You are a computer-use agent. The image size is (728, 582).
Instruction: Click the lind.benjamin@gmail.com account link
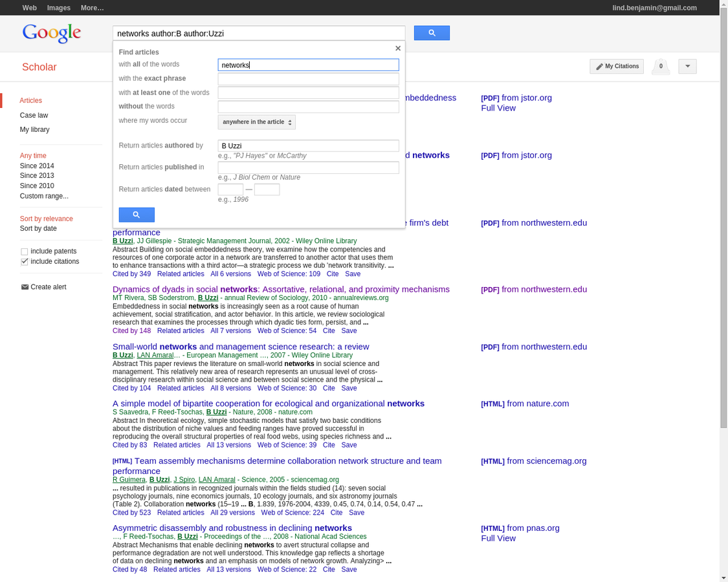tap(654, 8)
